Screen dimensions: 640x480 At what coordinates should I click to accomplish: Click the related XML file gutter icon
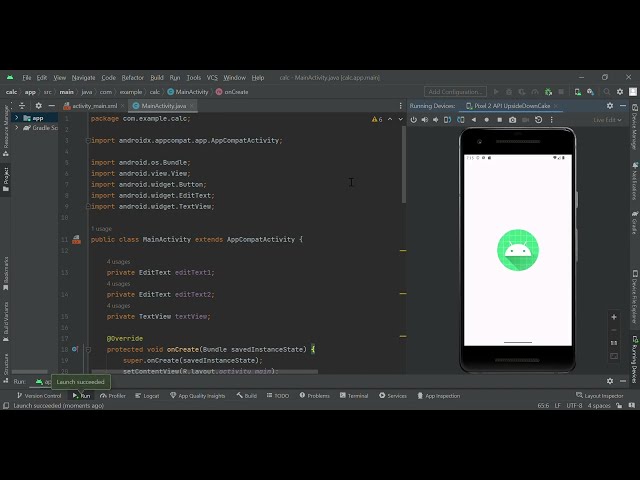pyautogui.click(x=76, y=240)
